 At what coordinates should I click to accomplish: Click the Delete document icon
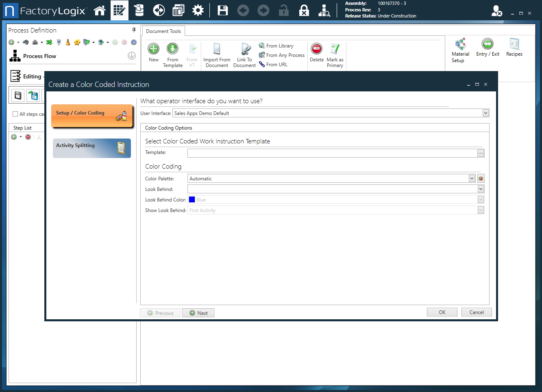pyautogui.click(x=316, y=49)
